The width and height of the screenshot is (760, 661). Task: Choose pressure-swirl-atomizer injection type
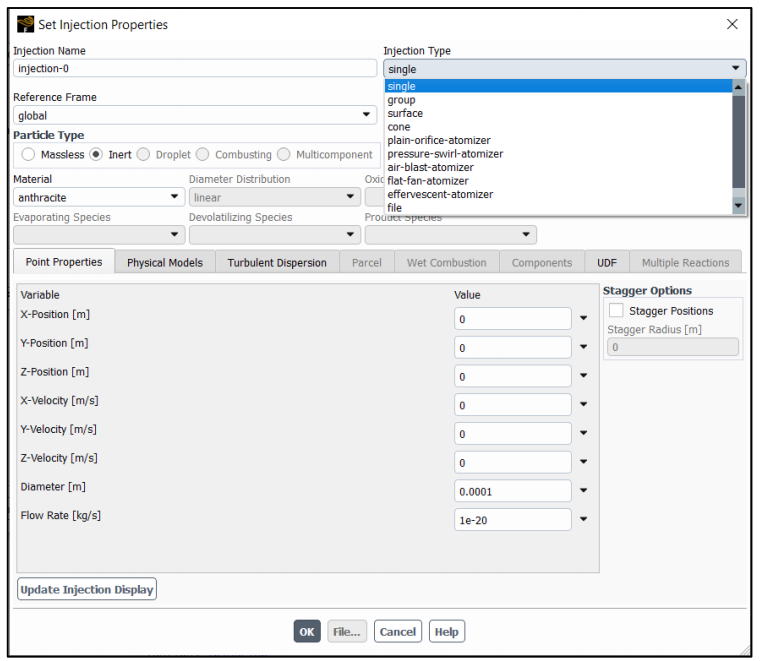pos(558,154)
